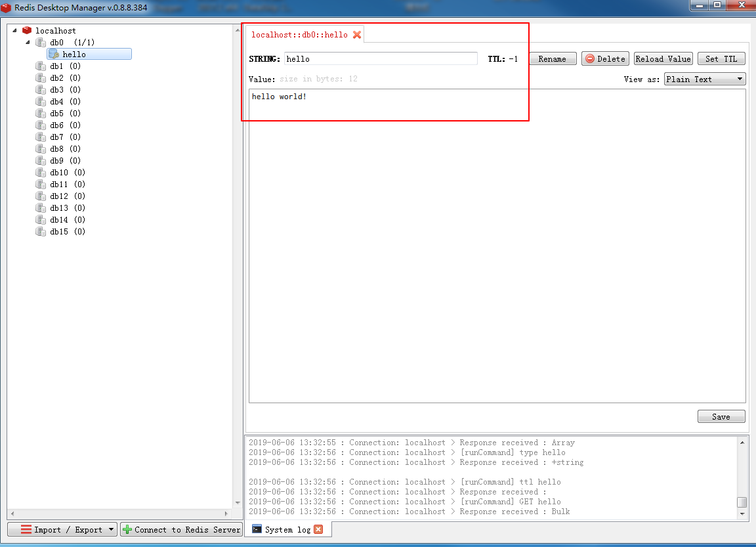Click the db2 database icon

tap(41, 77)
